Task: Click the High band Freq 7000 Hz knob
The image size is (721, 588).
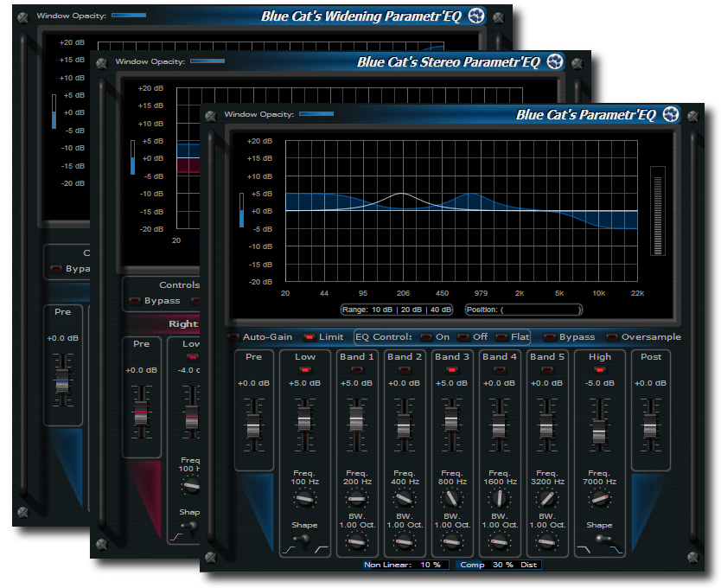Action: click(600, 497)
